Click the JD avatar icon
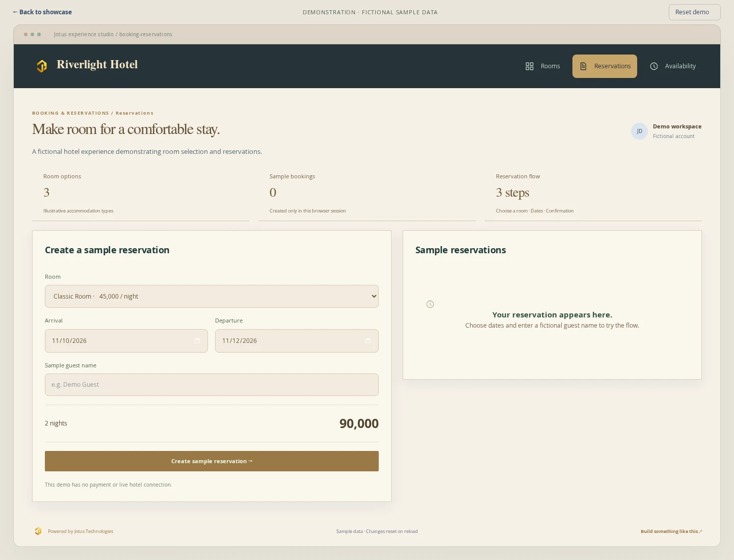Image resolution: width=734 pixels, height=560 pixels. (x=639, y=131)
